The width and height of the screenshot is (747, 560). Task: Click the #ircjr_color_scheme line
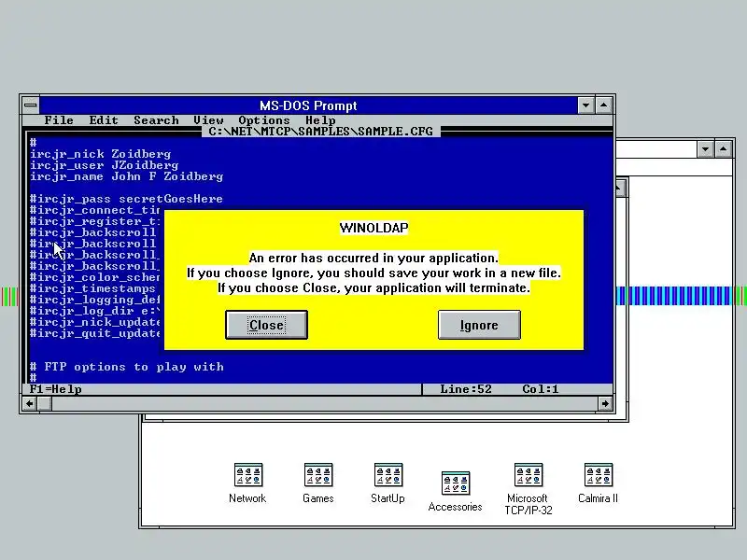coord(95,277)
